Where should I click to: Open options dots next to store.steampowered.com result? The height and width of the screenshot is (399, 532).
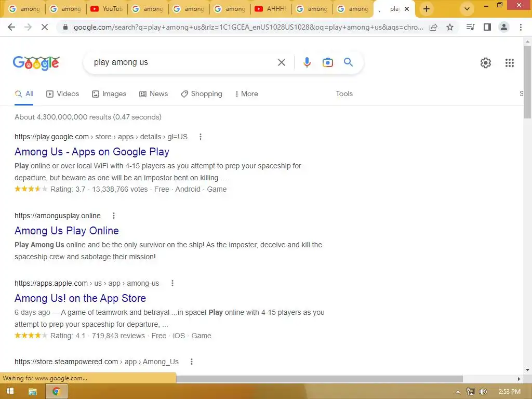pos(192,362)
